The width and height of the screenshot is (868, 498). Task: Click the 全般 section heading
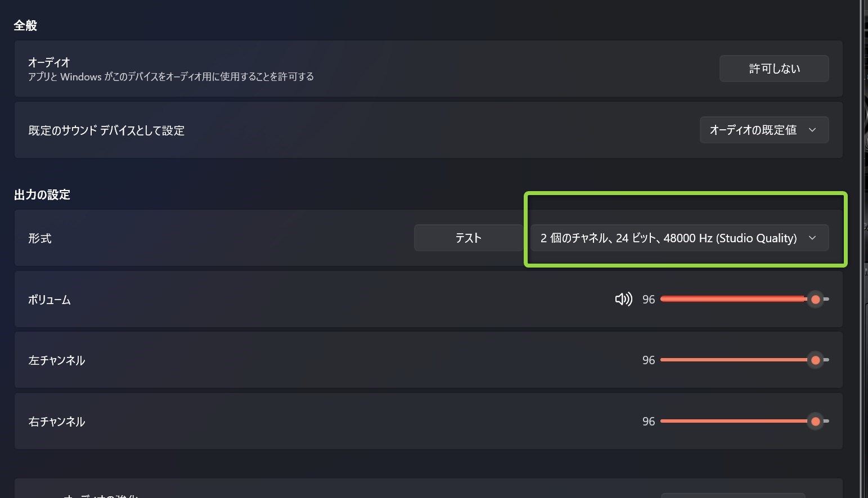pyautogui.click(x=25, y=25)
